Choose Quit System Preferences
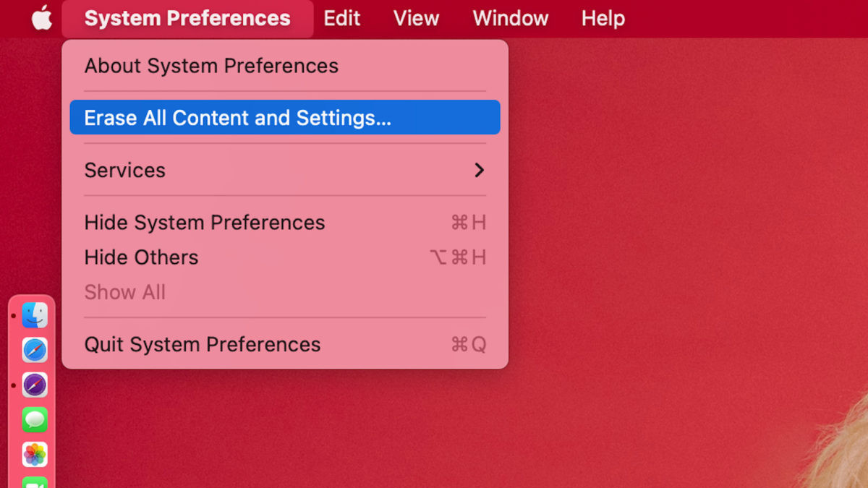This screenshot has height=488, width=868. (203, 344)
